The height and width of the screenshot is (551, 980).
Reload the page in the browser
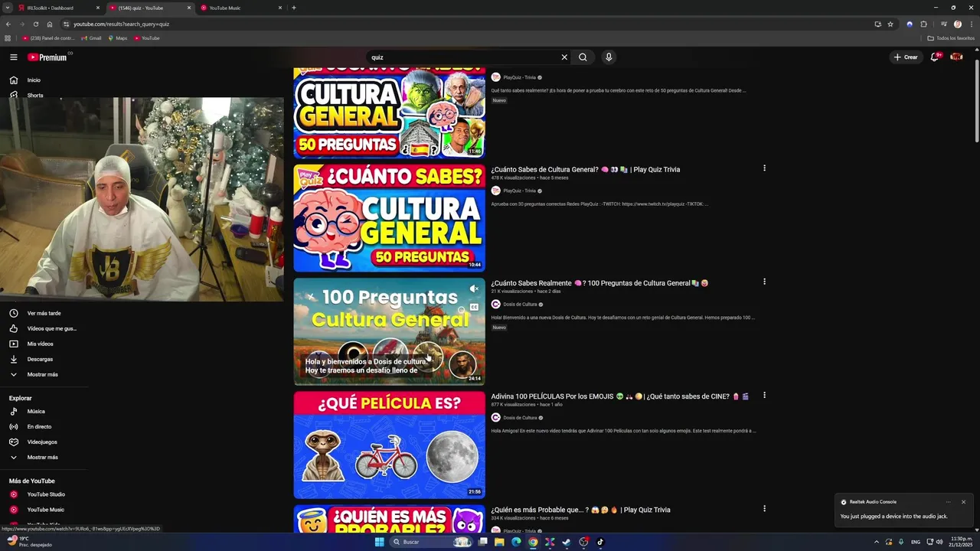36,24
